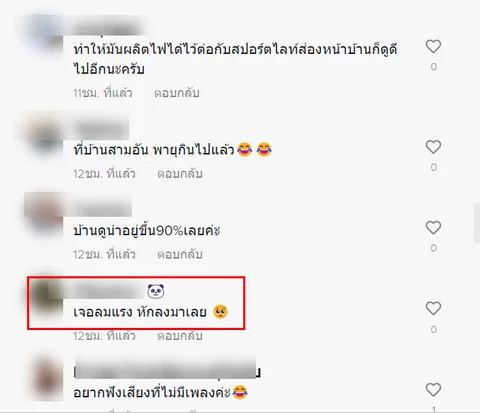Reply to the บ้านดูน่าอยู่ขึ้น90% comment
This screenshot has height=413, width=480.
(180, 254)
